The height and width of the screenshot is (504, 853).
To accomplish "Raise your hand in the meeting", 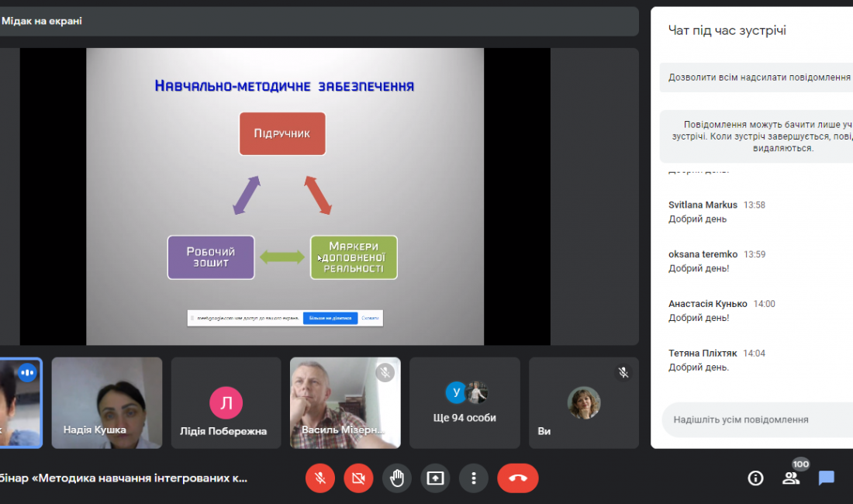I will [397, 478].
